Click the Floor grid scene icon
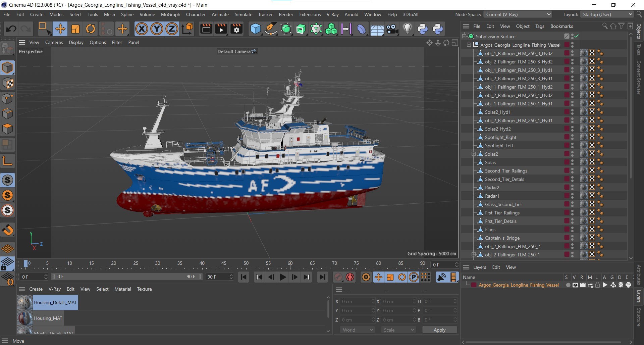Screen dimensions: 644x345 [x=377, y=30]
